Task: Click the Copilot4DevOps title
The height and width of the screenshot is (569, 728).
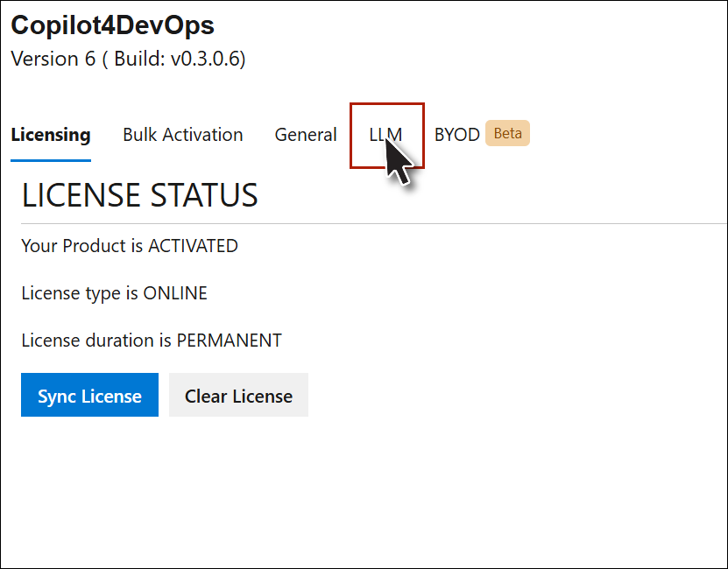Action: pos(112,25)
